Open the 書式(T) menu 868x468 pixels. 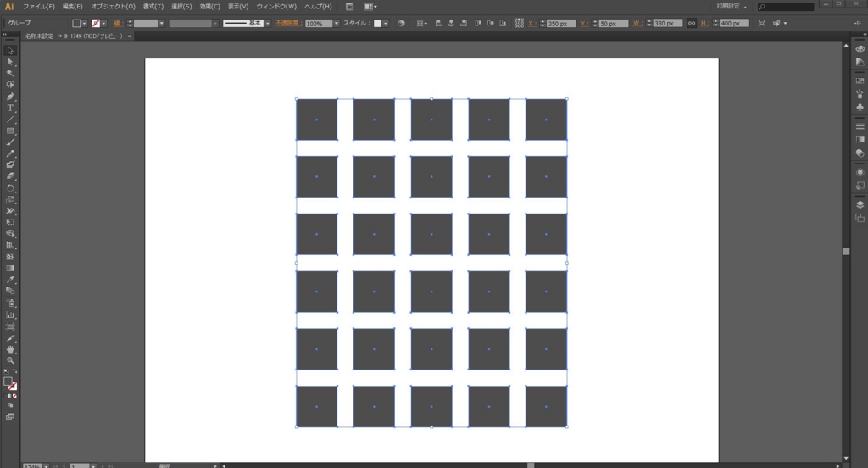pyautogui.click(x=153, y=7)
